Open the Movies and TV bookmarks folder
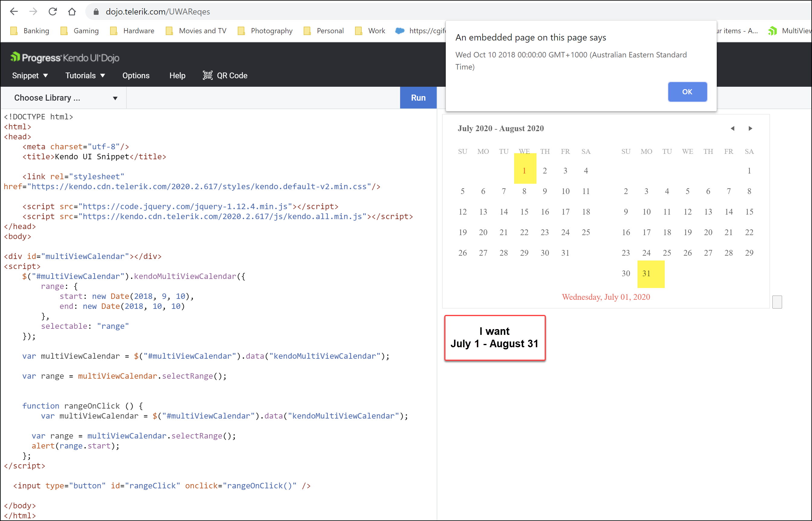 point(196,31)
